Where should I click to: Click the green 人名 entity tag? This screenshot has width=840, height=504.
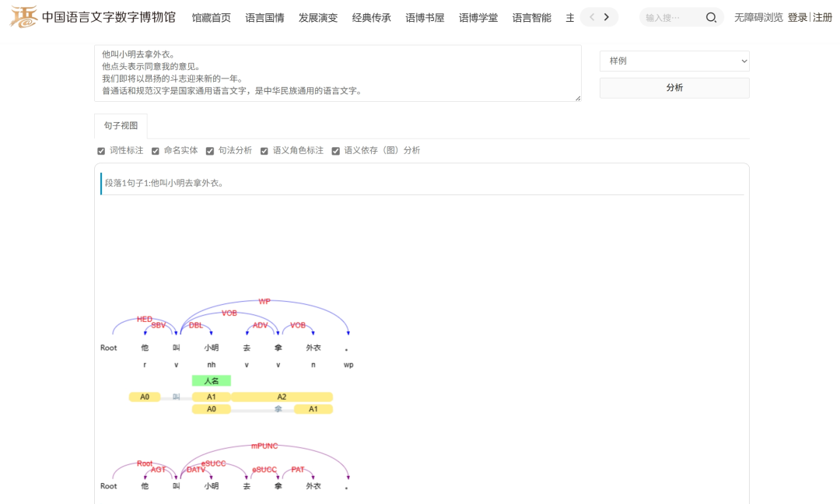pyautogui.click(x=212, y=381)
